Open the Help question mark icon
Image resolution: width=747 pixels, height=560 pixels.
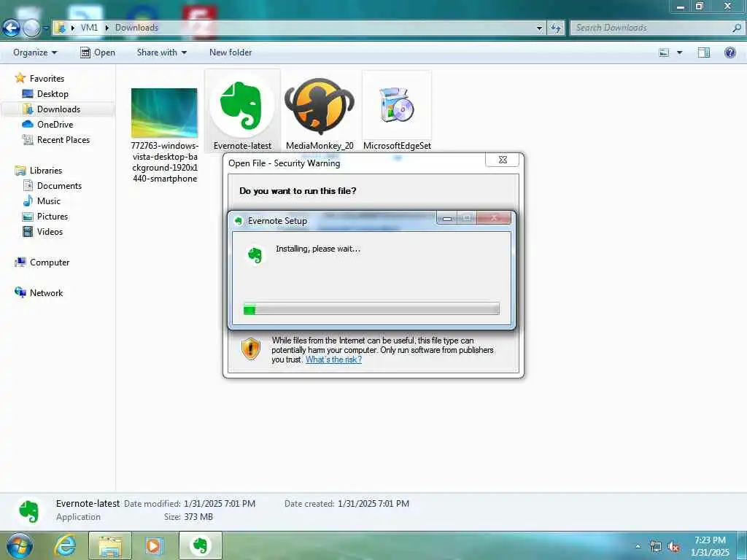[x=729, y=52]
